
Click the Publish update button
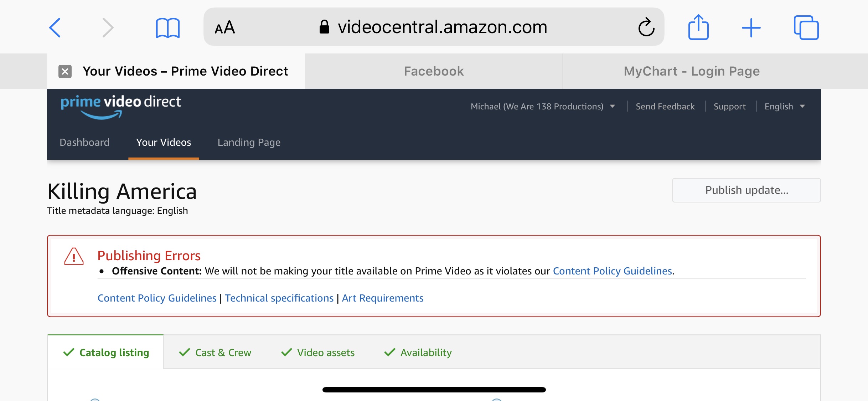click(746, 190)
